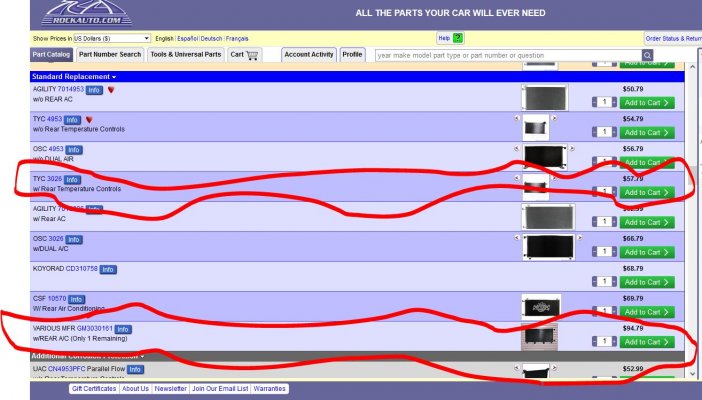Open Info for AGILITY 7014953
This screenshot has width=702, height=400.
click(x=94, y=90)
